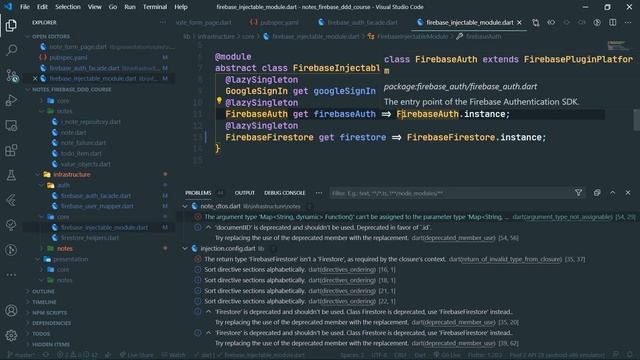Open the Explorer view in activity bar

pos(11,25)
